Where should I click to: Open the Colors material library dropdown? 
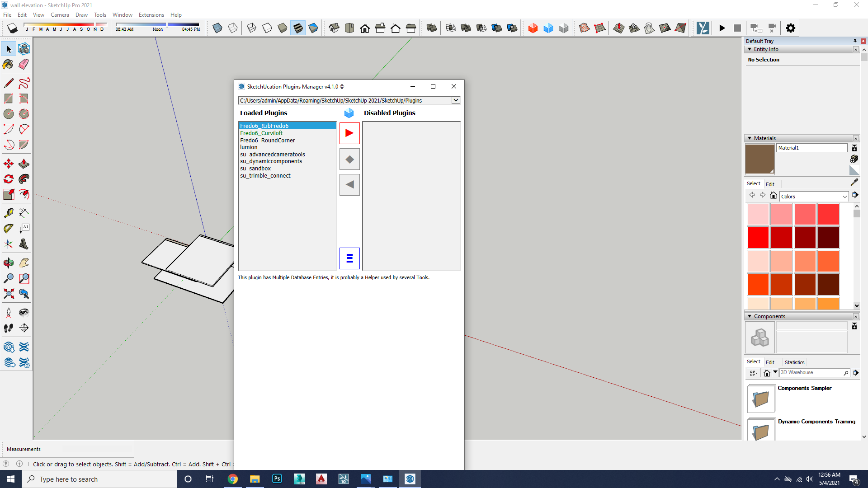(x=844, y=197)
